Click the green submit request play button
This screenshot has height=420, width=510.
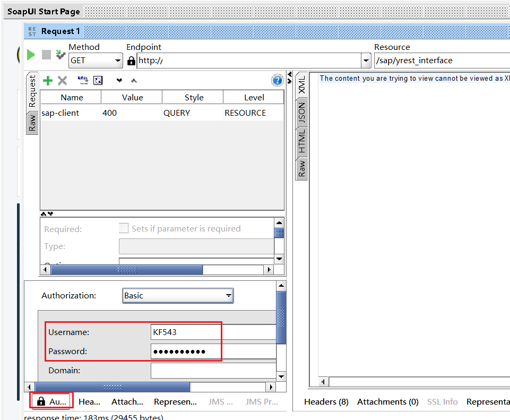pyautogui.click(x=31, y=55)
